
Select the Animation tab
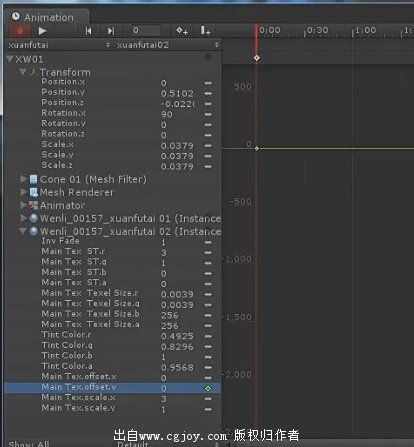[x=47, y=17]
